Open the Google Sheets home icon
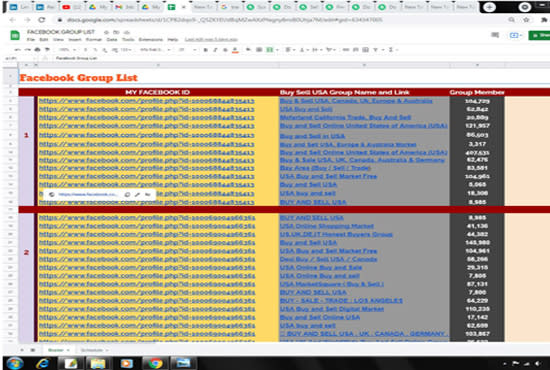The image size is (550, 370). 15,35
